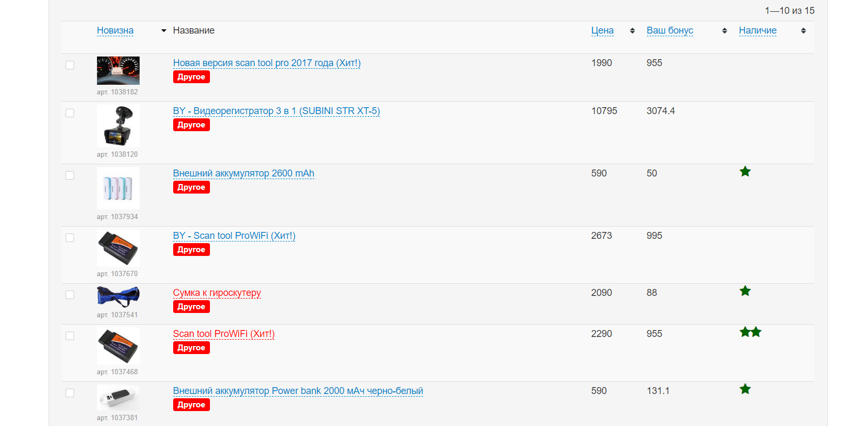Click the Другое badge under Сумка к гироскутеру
868x426 pixels.
(x=191, y=307)
